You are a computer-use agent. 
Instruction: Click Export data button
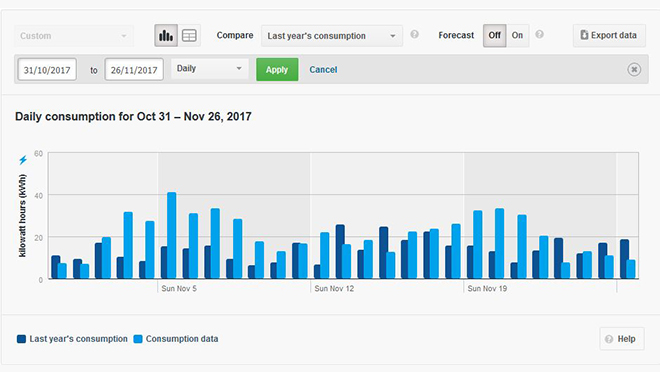coord(609,35)
